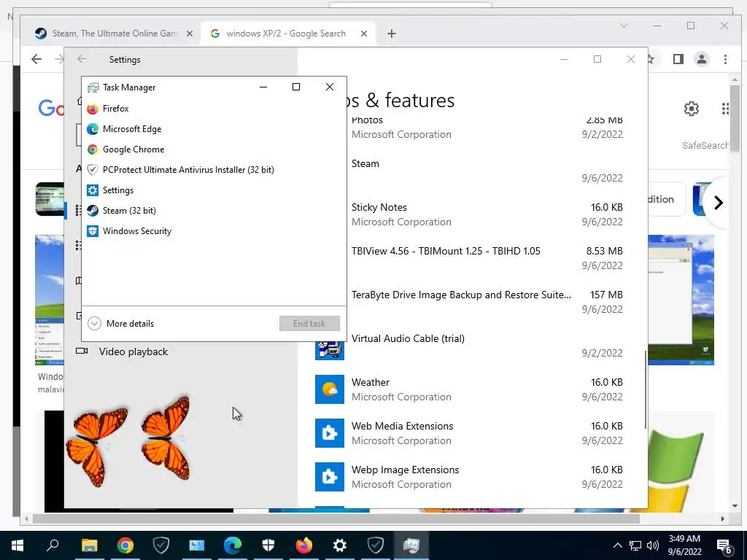
Task: Open Video playback settings section
Action: [x=122, y=351]
